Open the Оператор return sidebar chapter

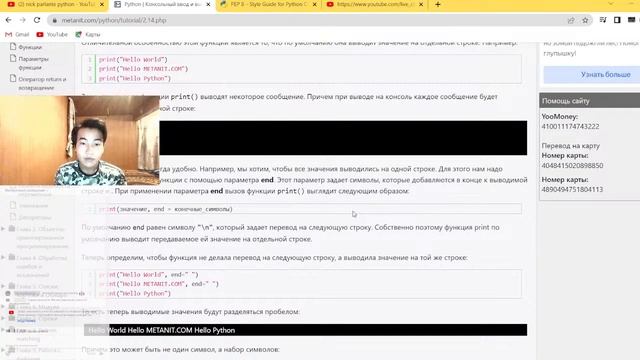42,83
